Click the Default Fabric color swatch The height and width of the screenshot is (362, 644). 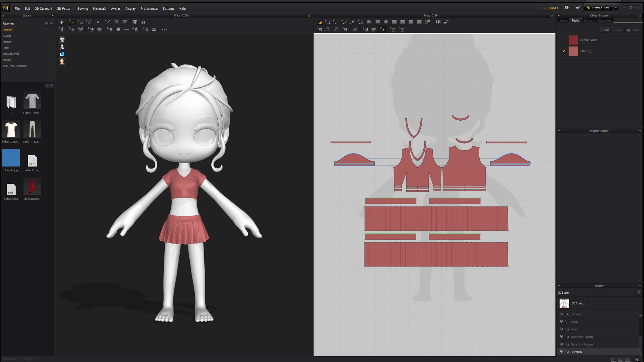pyautogui.click(x=573, y=40)
